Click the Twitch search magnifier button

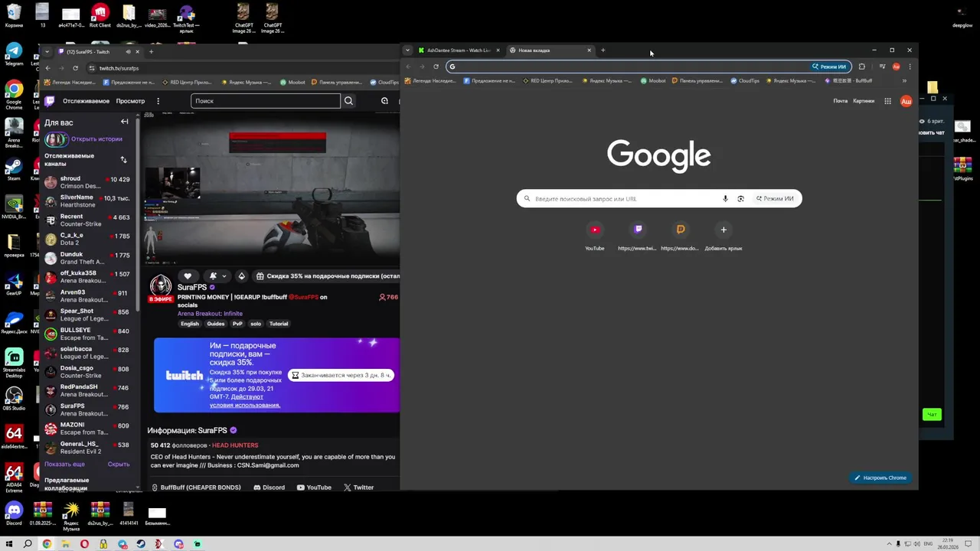pyautogui.click(x=348, y=101)
